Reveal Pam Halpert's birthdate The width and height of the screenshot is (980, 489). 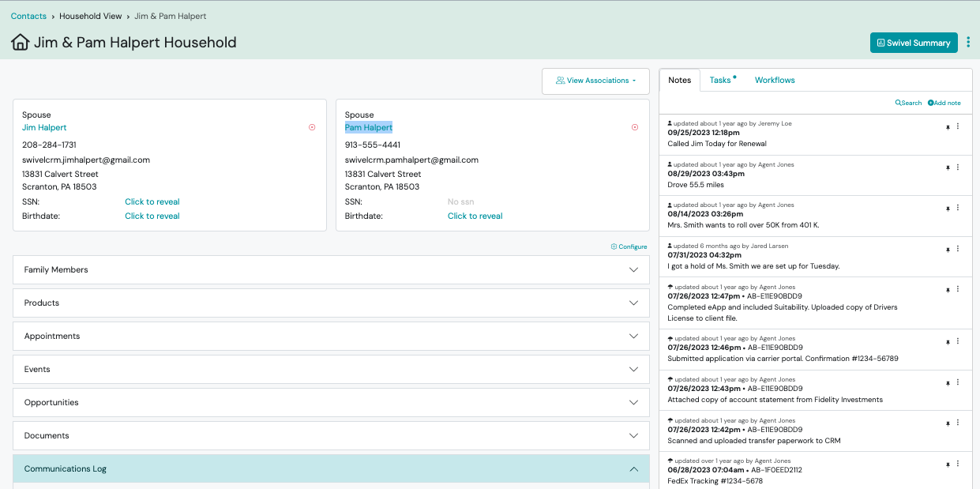[475, 216]
